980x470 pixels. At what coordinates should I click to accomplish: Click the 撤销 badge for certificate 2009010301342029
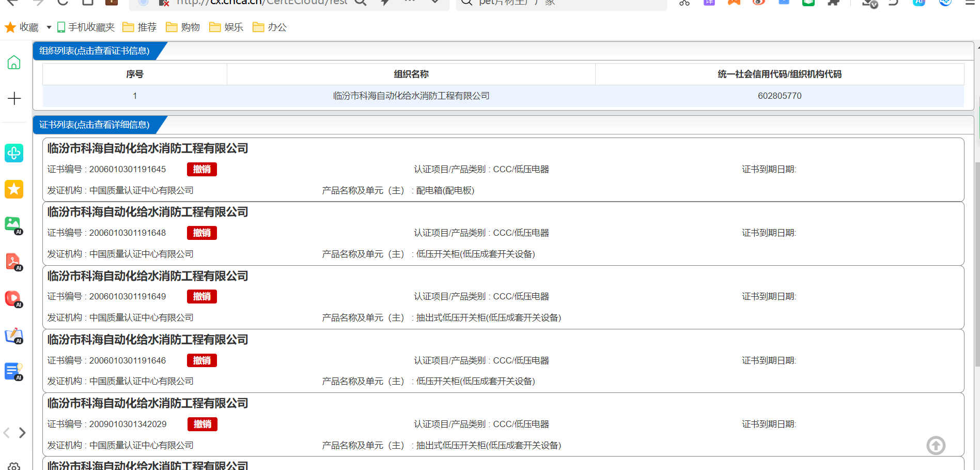pyautogui.click(x=203, y=424)
